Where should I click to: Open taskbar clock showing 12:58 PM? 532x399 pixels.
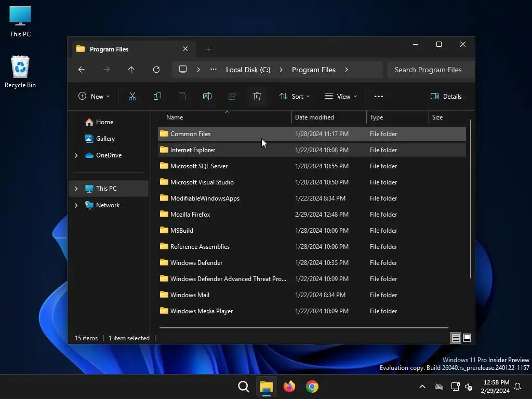pos(495,387)
